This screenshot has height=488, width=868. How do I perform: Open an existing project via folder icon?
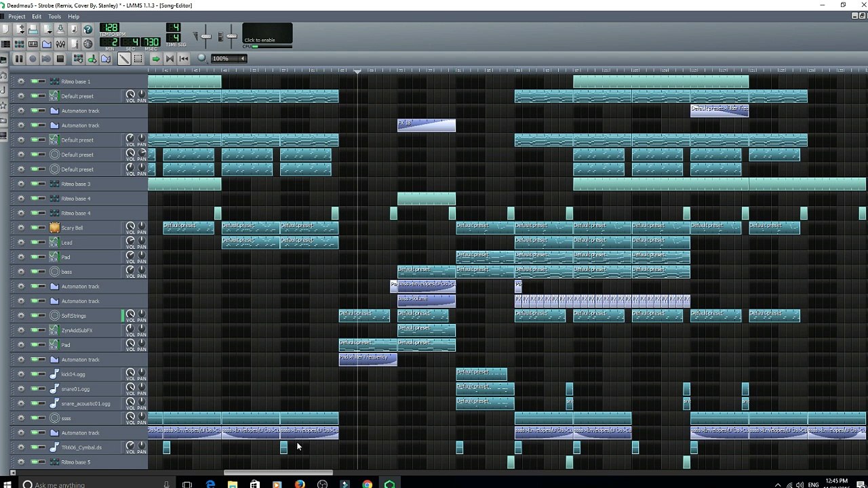pos(33,29)
